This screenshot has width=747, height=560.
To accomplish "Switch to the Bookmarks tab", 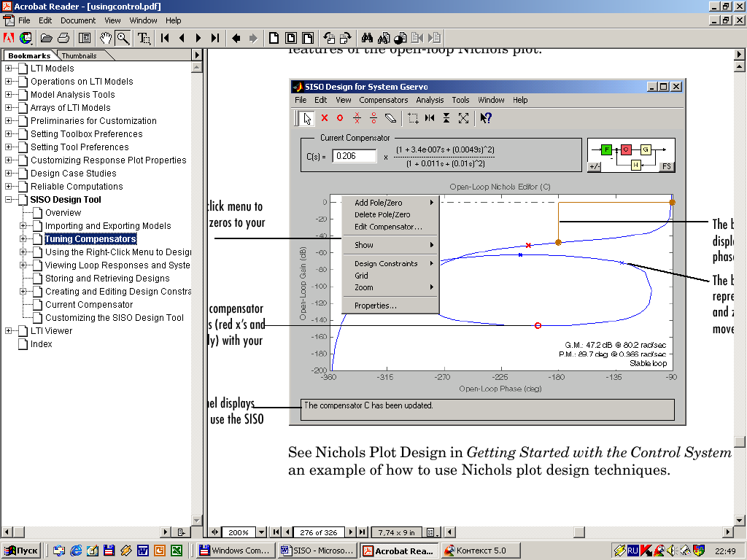I will point(29,55).
